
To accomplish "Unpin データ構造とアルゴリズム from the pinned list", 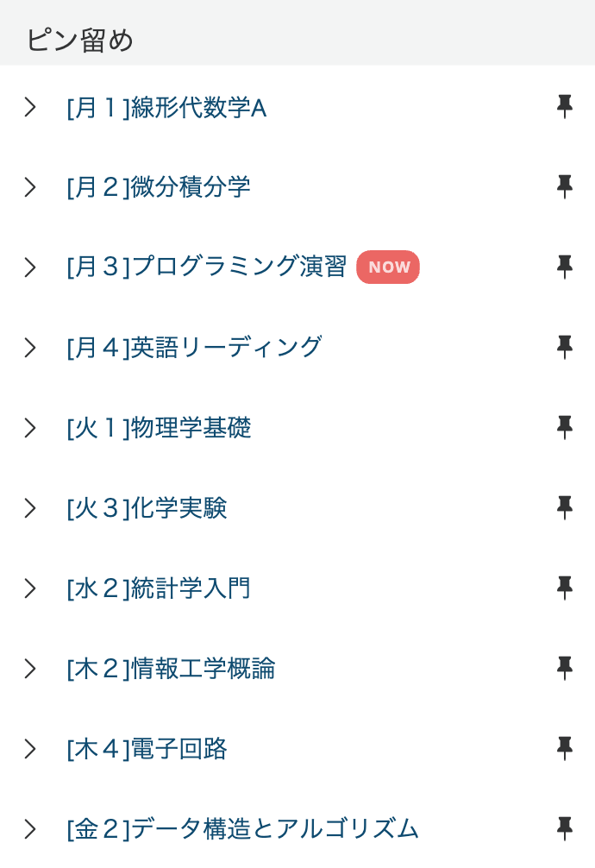I will point(564,828).
